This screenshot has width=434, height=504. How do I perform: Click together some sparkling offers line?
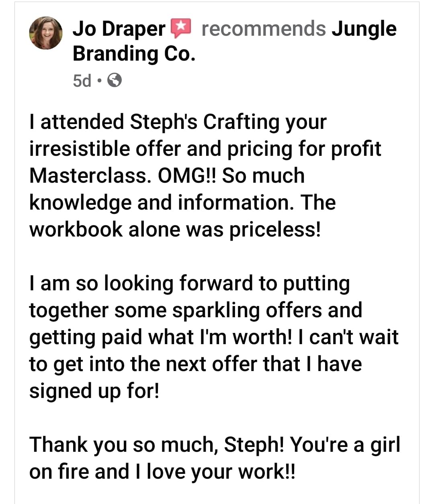click(196, 310)
